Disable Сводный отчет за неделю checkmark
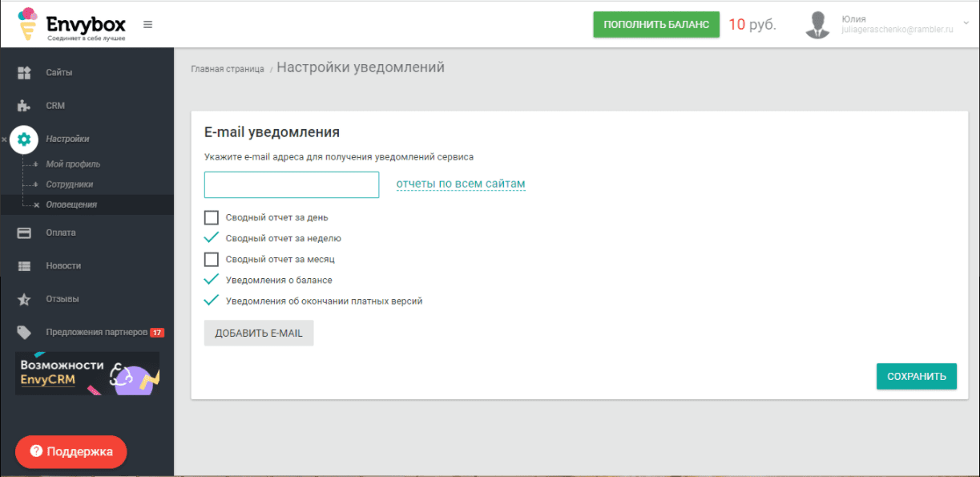980x477 pixels. tap(212, 238)
